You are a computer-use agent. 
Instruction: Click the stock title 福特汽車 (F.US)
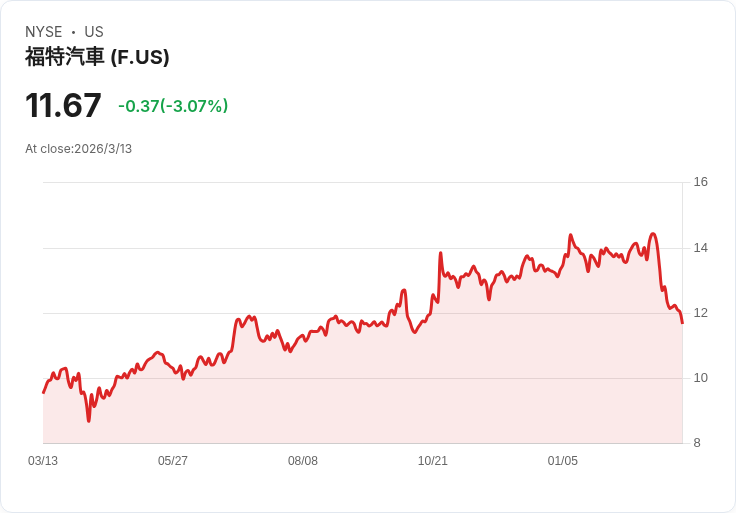[97, 57]
